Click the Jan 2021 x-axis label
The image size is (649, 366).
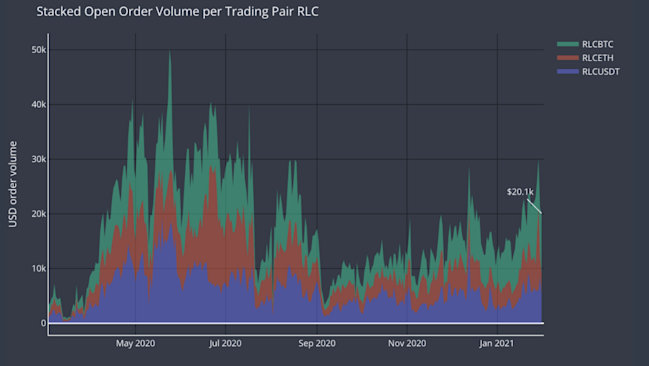[x=497, y=343]
